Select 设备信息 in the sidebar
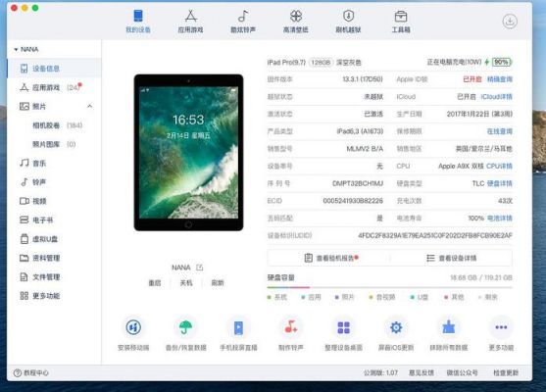The width and height of the screenshot is (546, 392). tap(54, 69)
